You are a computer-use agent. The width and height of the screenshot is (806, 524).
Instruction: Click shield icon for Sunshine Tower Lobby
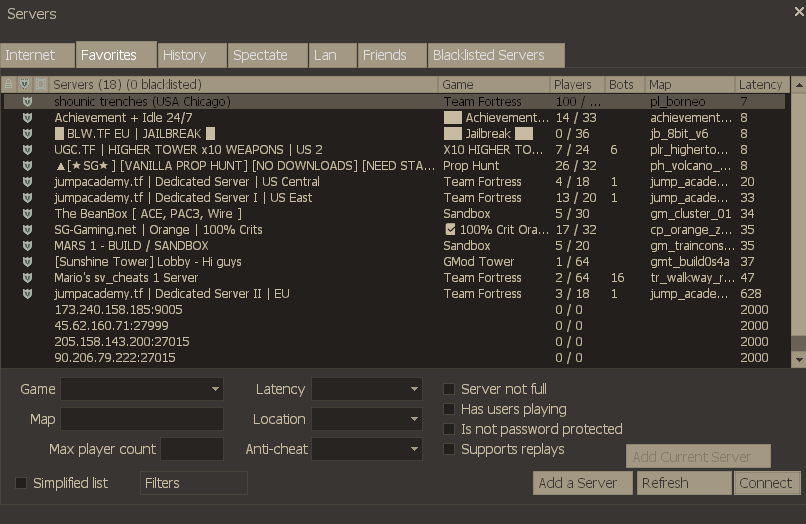pyautogui.click(x=27, y=262)
